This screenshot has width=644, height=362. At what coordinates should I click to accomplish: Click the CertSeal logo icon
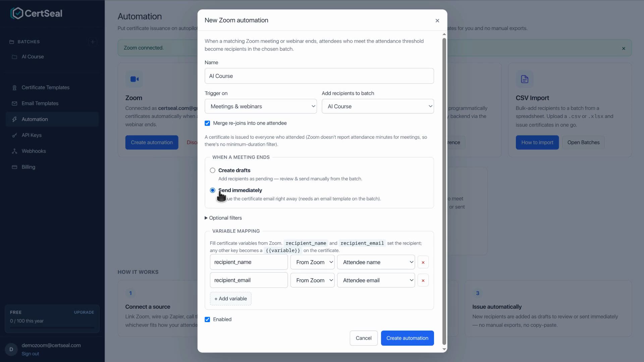[x=17, y=13]
